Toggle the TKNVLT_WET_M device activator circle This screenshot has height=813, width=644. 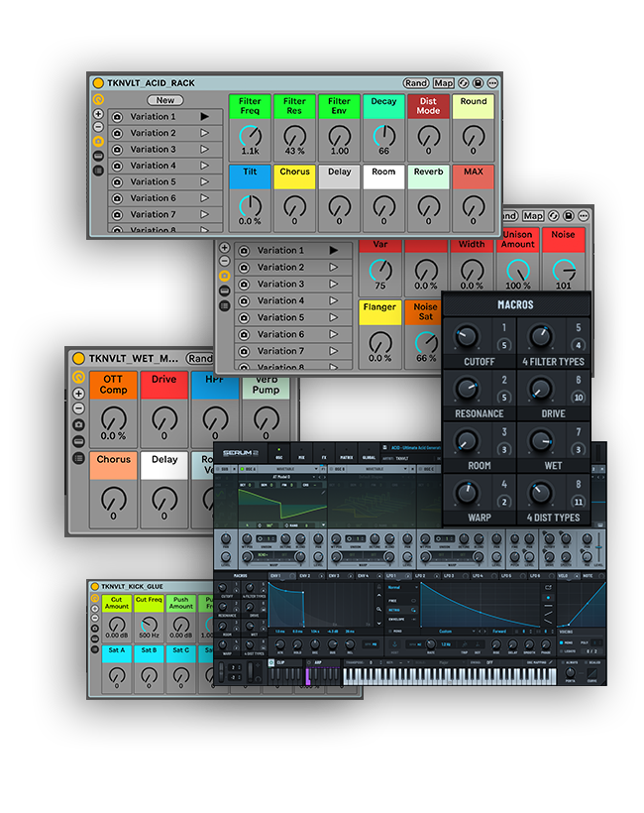point(78,359)
